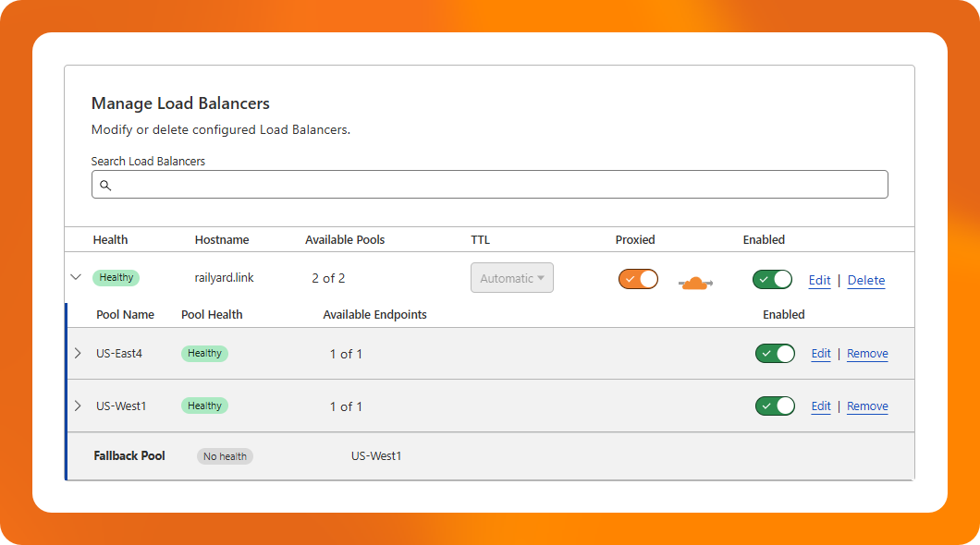The height and width of the screenshot is (545, 980).
Task: Open the Automatic TTL dropdown
Action: [512, 278]
